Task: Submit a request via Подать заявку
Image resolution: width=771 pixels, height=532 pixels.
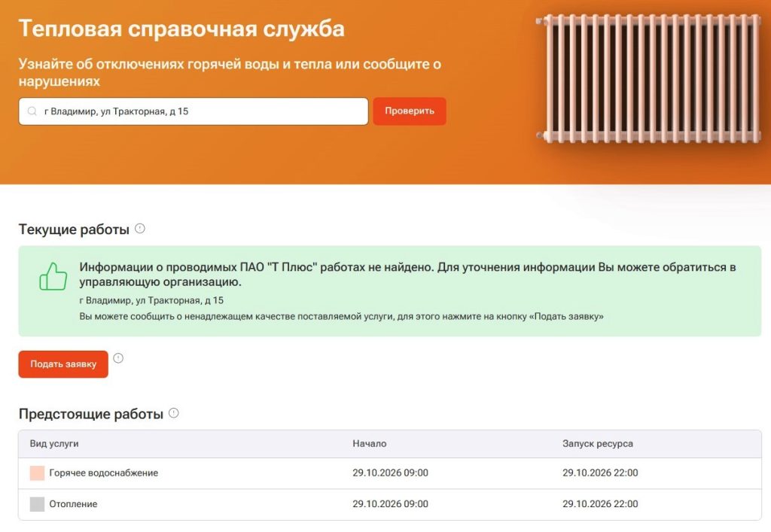Action: 63,364
